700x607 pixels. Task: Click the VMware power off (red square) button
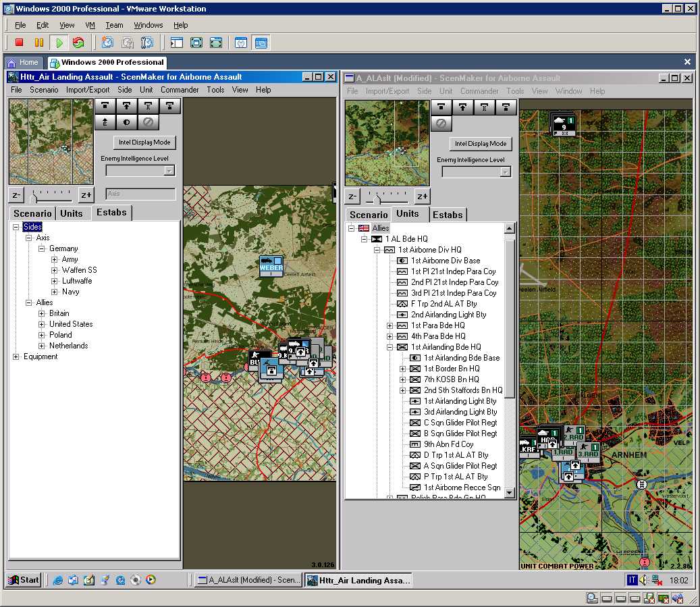[20, 43]
